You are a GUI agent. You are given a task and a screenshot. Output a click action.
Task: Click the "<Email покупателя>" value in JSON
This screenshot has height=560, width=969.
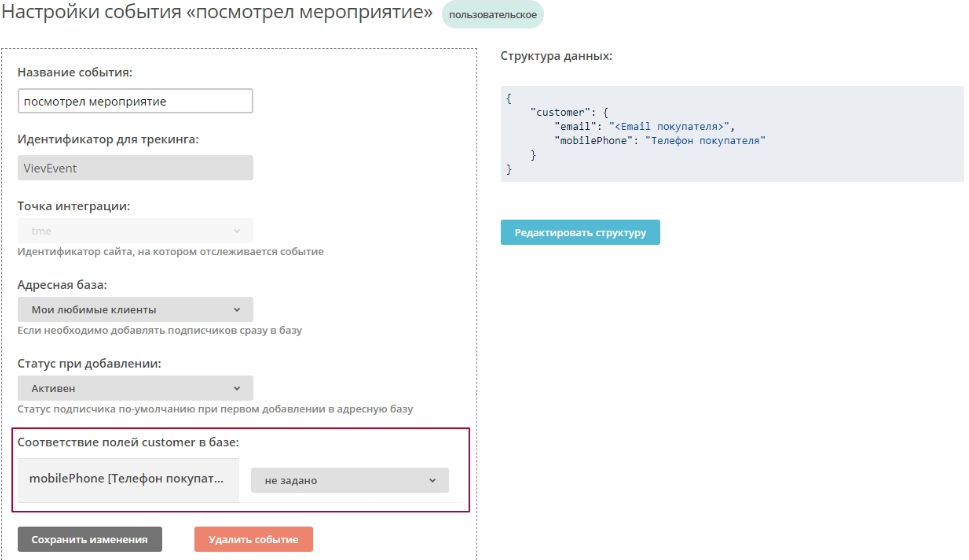coord(669,126)
